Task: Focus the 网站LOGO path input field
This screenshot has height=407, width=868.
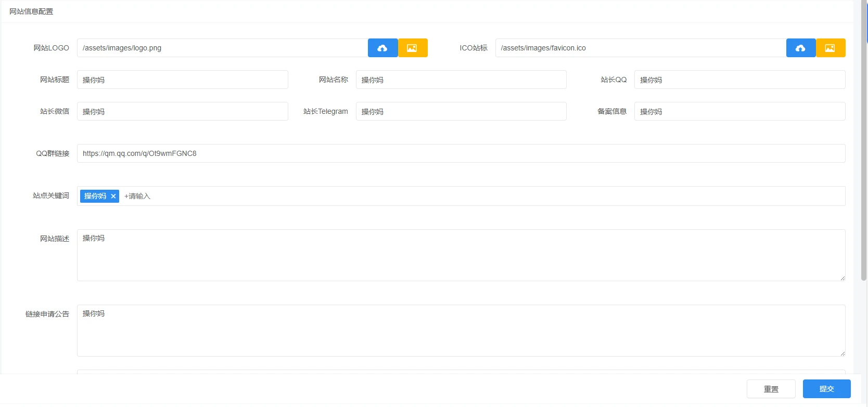Action: click(222, 48)
